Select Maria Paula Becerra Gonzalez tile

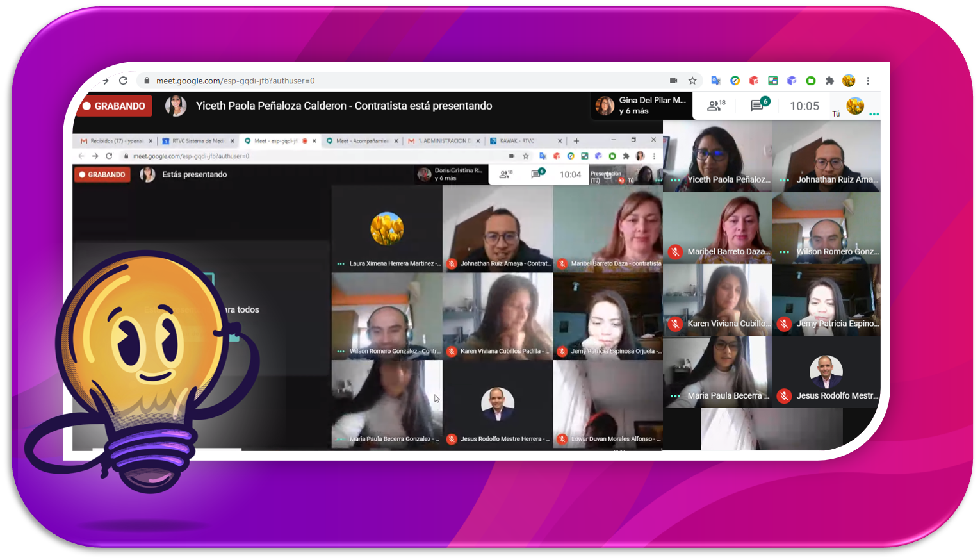point(387,404)
